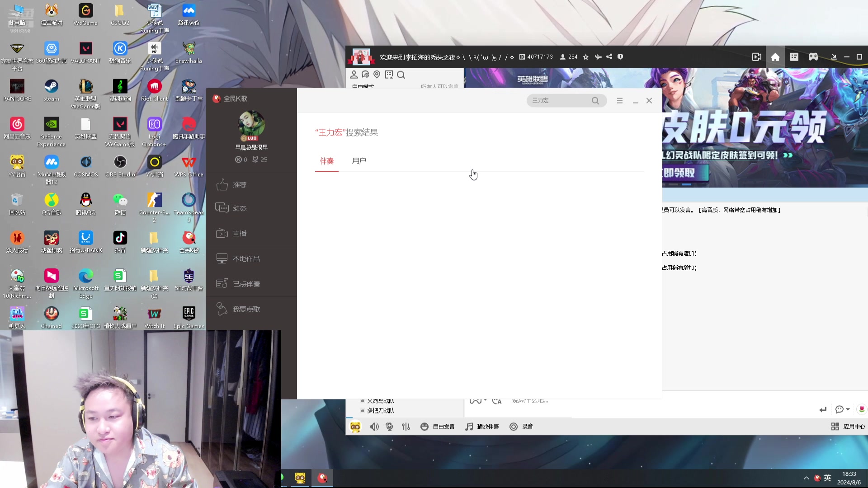
Task: Switch input language 英 in system tray
Action: pos(827,478)
